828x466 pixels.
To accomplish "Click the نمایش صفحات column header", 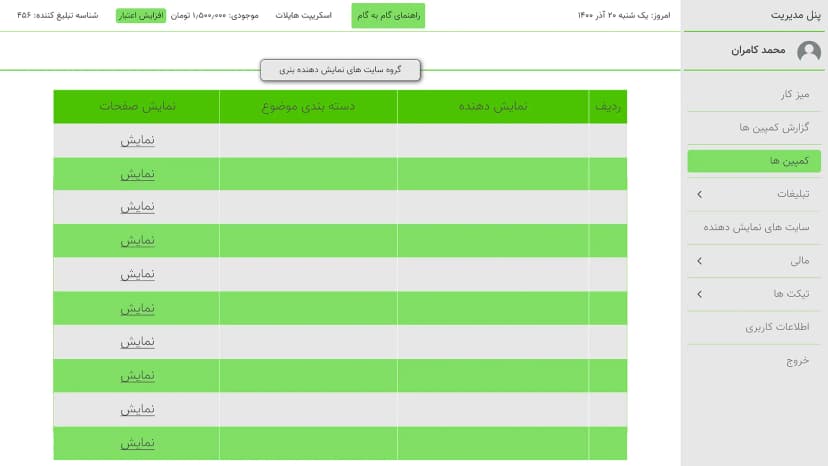I will [x=136, y=107].
